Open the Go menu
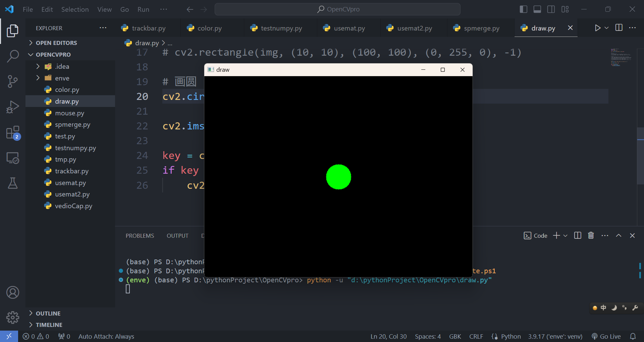The width and height of the screenshot is (644, 342). pos(124,9)
